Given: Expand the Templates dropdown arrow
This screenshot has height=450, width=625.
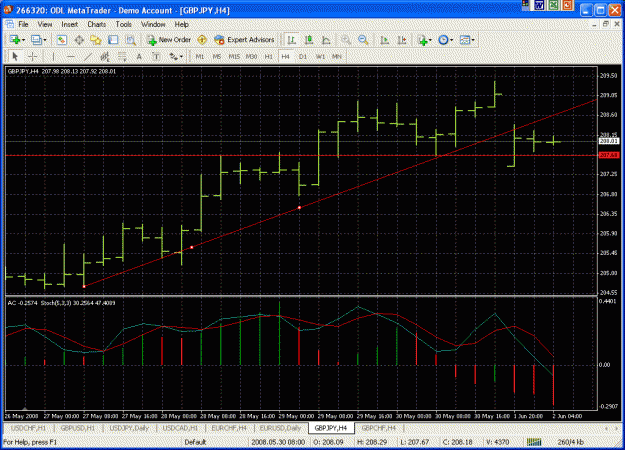Looking at the screenshot, I should tap(473, 40).
